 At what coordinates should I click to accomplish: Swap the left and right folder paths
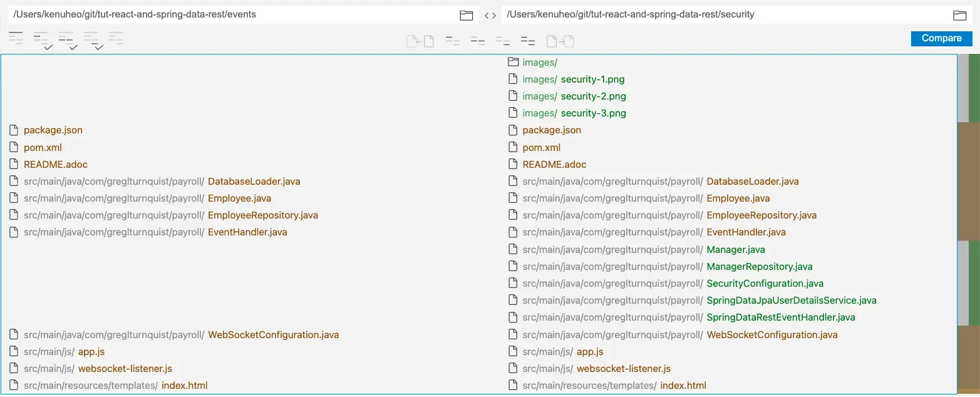490,15
